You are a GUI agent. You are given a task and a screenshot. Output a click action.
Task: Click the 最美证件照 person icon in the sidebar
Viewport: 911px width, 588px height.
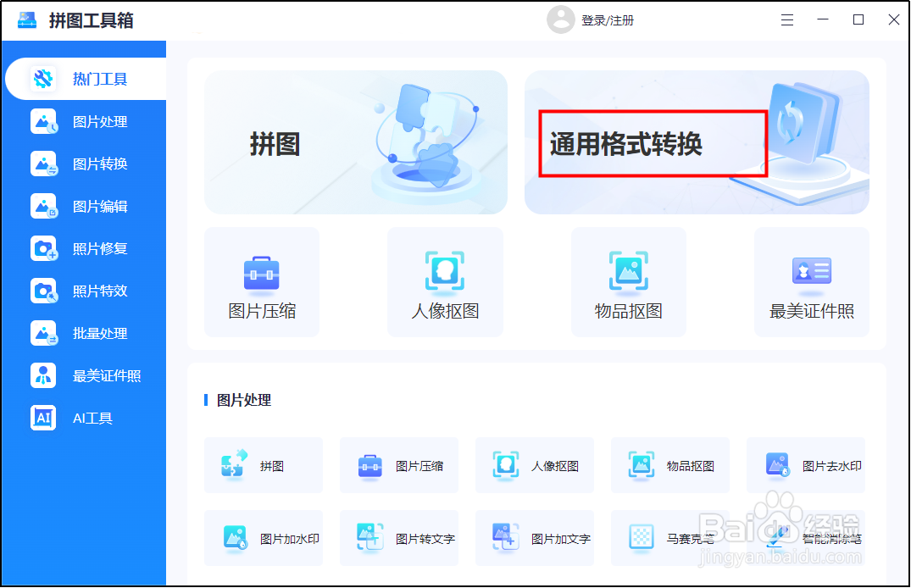[43, 375]
